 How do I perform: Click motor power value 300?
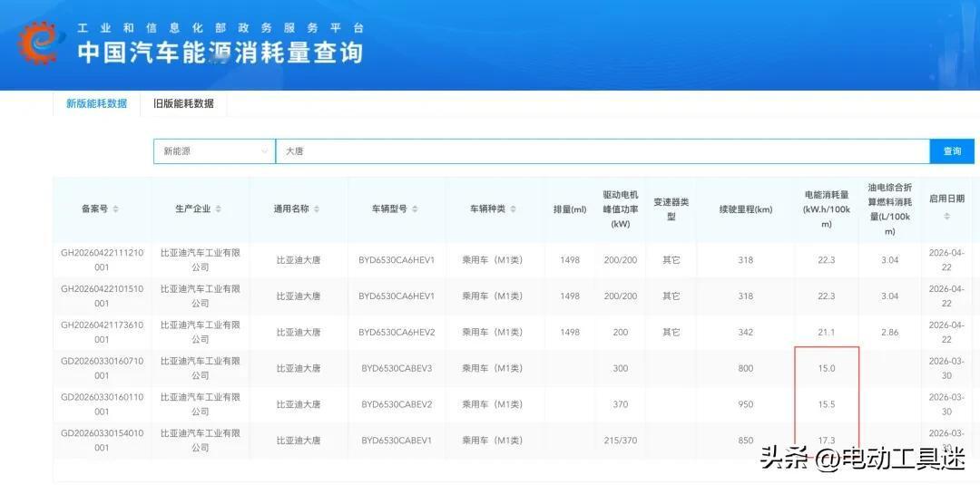[621, 368]
